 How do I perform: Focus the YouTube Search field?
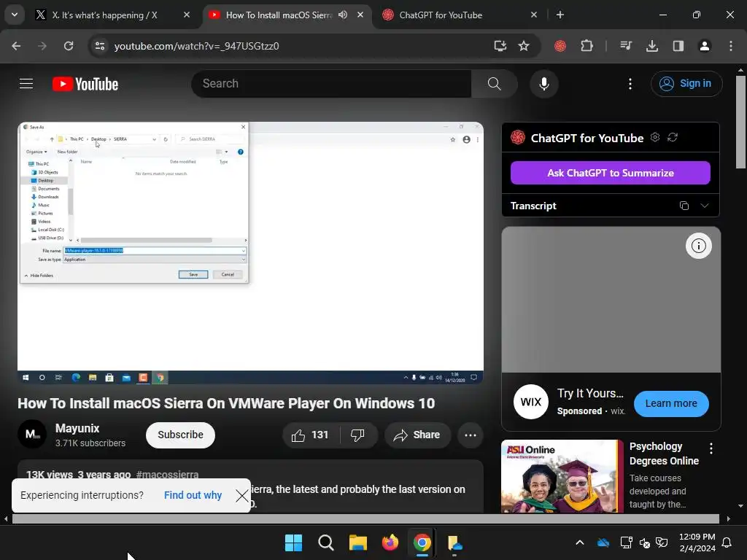point(331,84)
